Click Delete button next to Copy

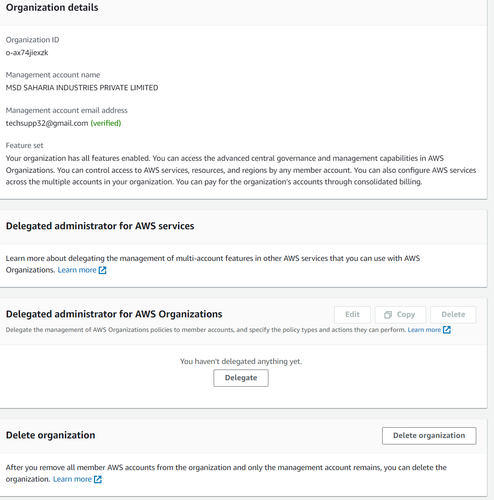453,315
